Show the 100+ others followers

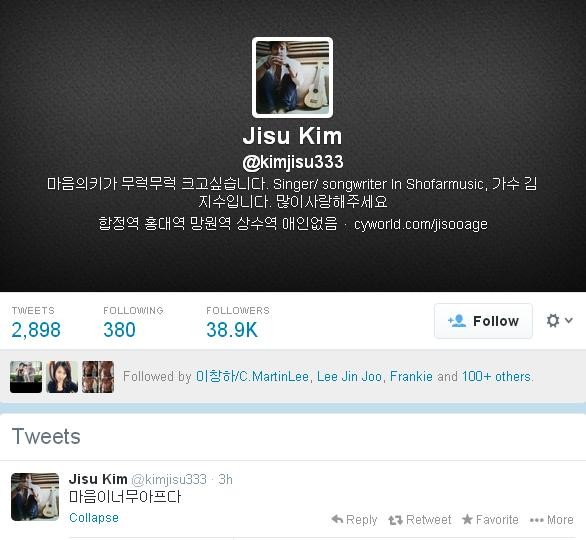click(x=496, y=376)
